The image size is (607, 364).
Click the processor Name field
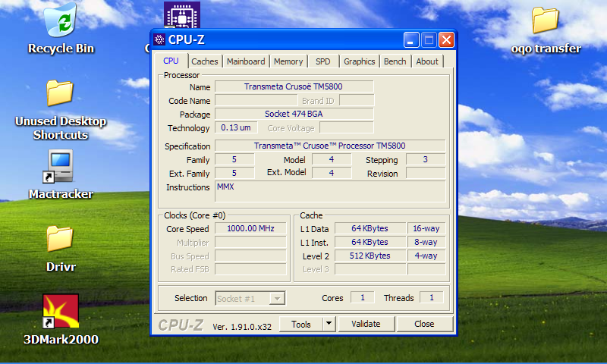(x=294, y=86)
